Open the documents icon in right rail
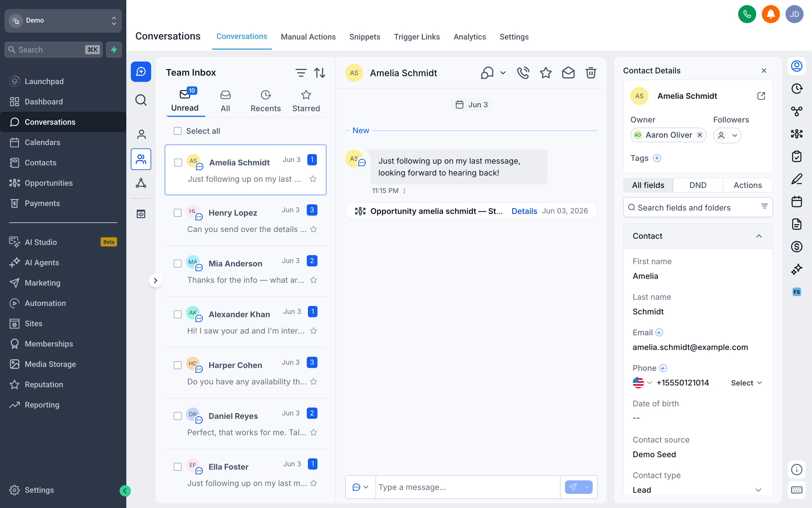This screenshot has width=812, height=508. click(796, 224)
